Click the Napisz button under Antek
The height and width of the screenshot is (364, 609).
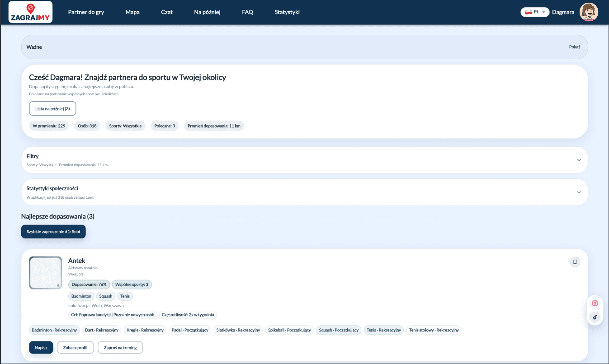click(x=41, y=347)
